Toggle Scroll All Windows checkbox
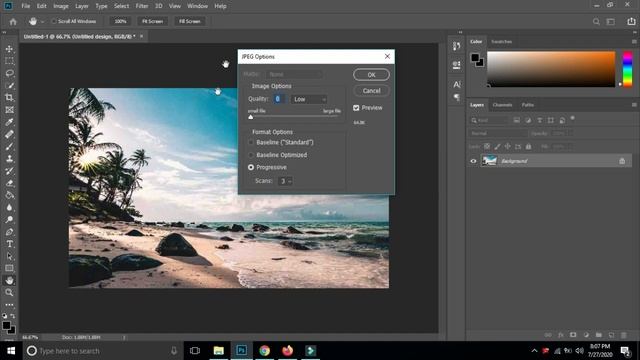This screenshot has width=640, height=360. click(54, 21)
